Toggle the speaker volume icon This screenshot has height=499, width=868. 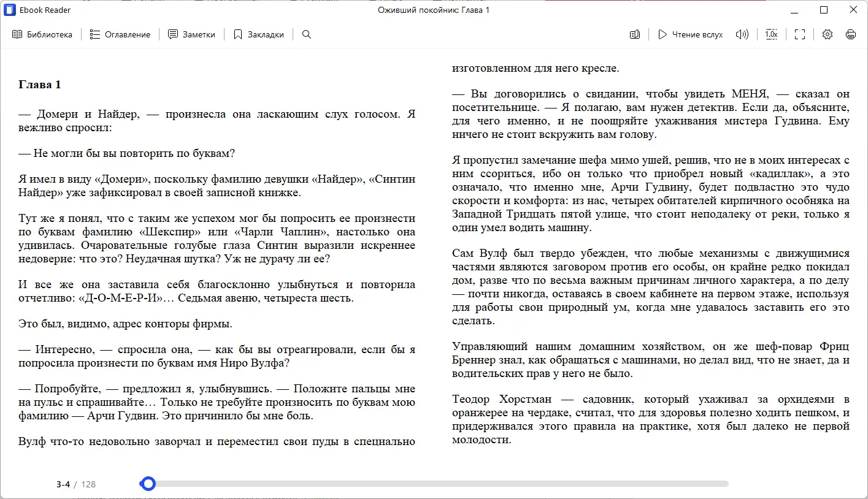click(742, 34)
